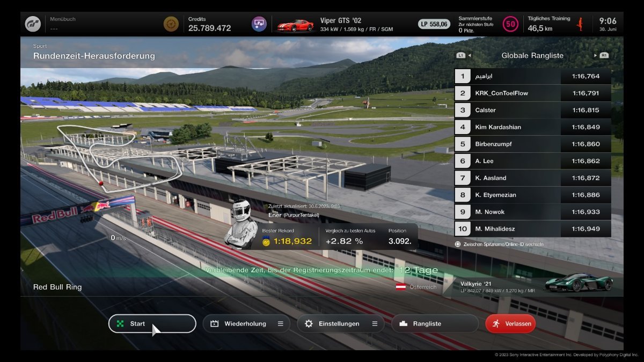Click the Globale Rangliste heading
644x362 pixels.
(x=532, y=55)
